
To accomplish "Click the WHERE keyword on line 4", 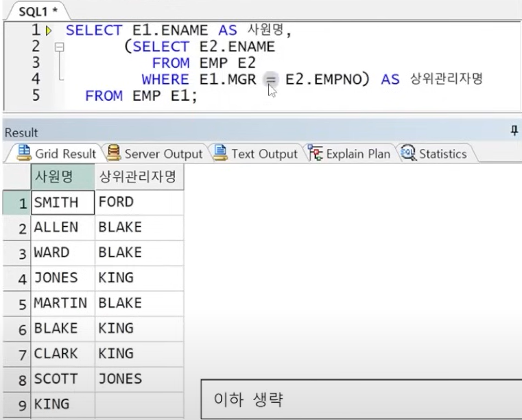I will pos(165,80).
